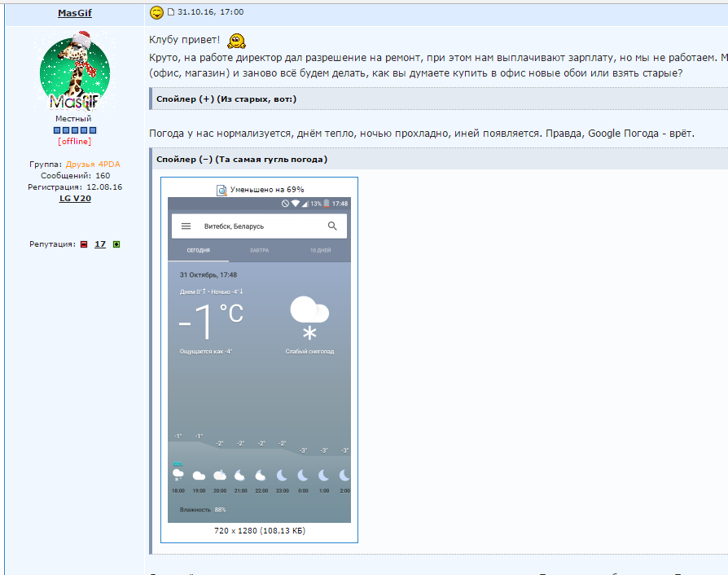
Task: Click the 19:00 hourly cloud icon
Action: coord(199,476)
